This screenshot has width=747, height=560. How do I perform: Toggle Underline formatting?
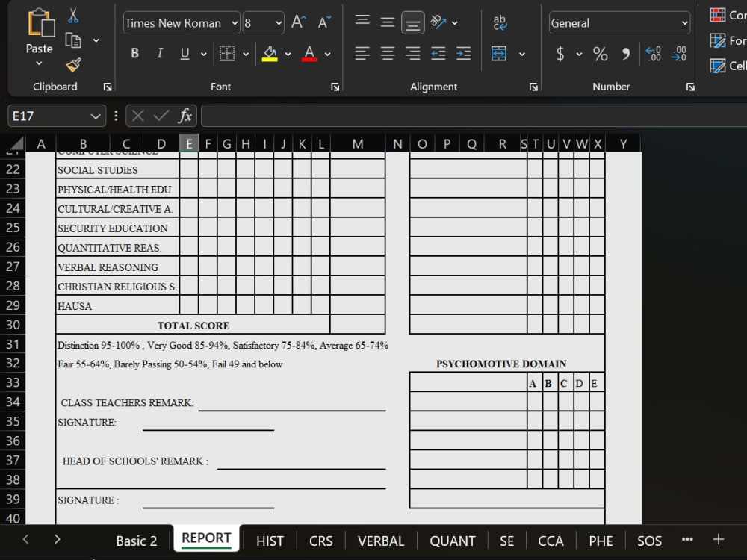(185, 53)
